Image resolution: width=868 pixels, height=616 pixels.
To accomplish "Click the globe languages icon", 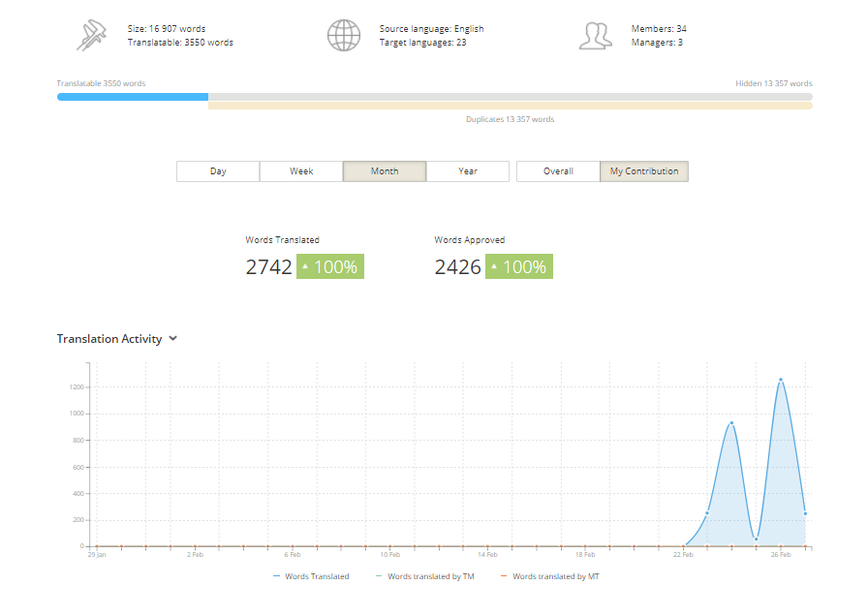I will (344, 36).
